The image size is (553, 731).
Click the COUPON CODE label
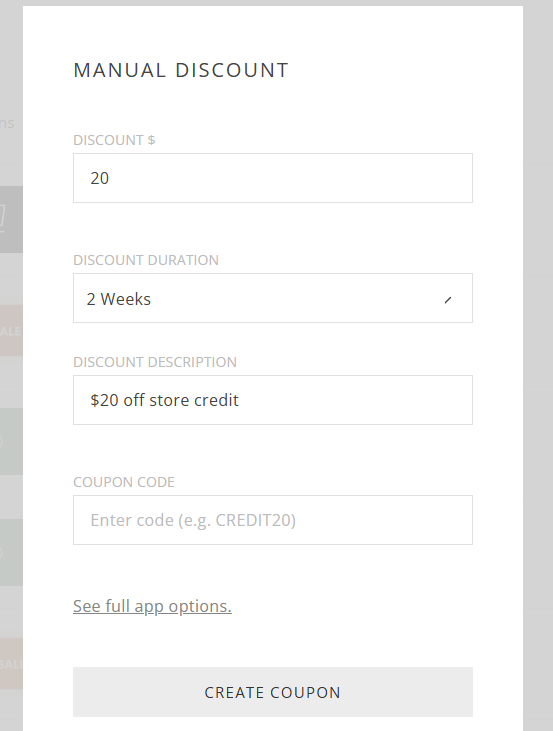point(124,482)
